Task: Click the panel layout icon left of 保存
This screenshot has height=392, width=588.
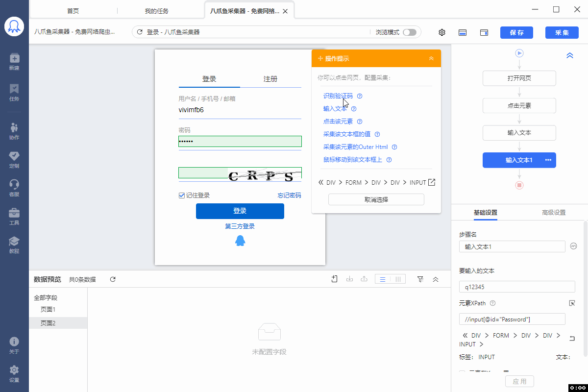Action: [x=484, y=32]
